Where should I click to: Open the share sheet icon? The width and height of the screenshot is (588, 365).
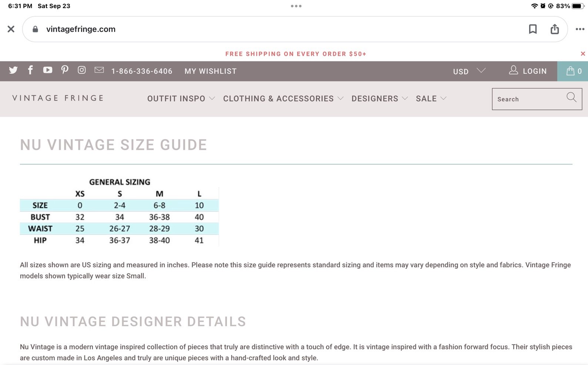[x=554, y=29]
